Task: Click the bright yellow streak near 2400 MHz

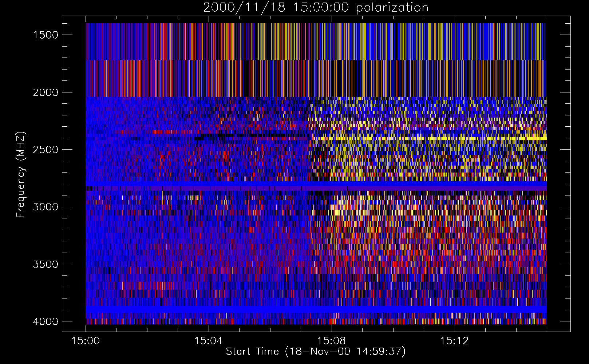Action: 430,138
